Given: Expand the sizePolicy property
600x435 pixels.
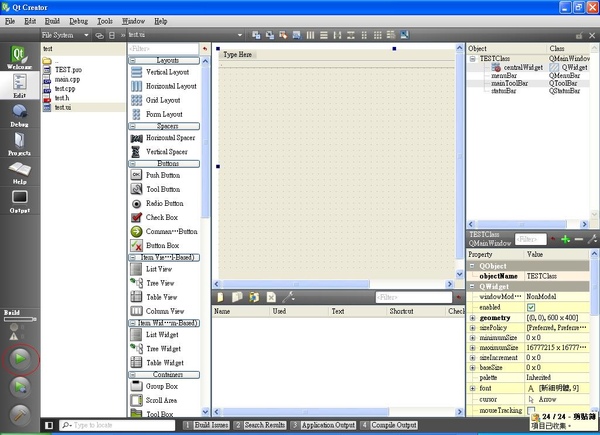Looking at the screenshot, I should pyautogui.click(x=473, y=328).
